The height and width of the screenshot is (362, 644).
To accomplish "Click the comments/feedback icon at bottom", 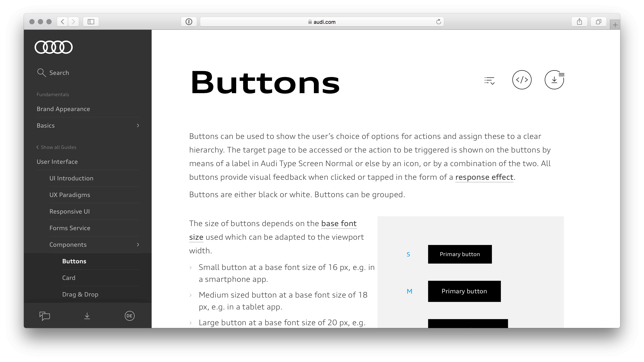I will pyautogui.click(x=45, y=316).
